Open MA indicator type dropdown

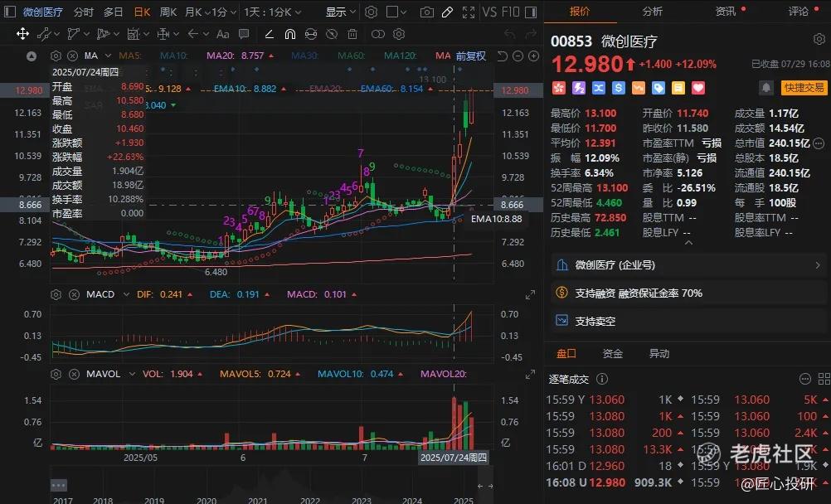108,56
